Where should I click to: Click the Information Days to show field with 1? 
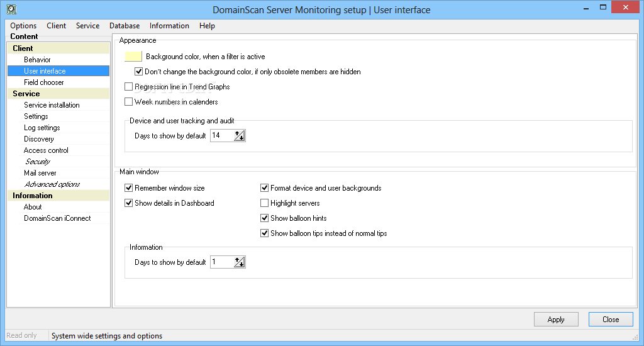point(222,262)
